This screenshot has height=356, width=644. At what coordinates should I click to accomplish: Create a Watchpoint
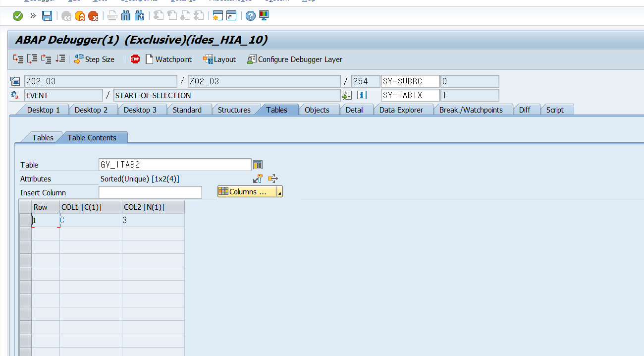click(168, 59)
